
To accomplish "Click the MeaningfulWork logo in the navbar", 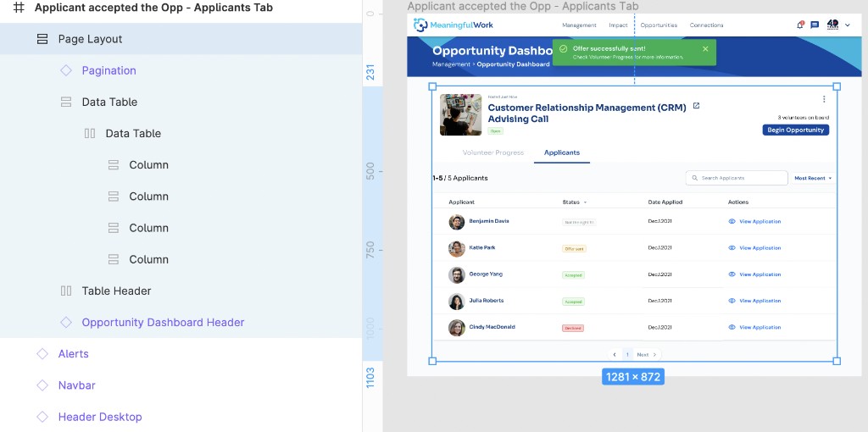I will [x=453, y=25].
